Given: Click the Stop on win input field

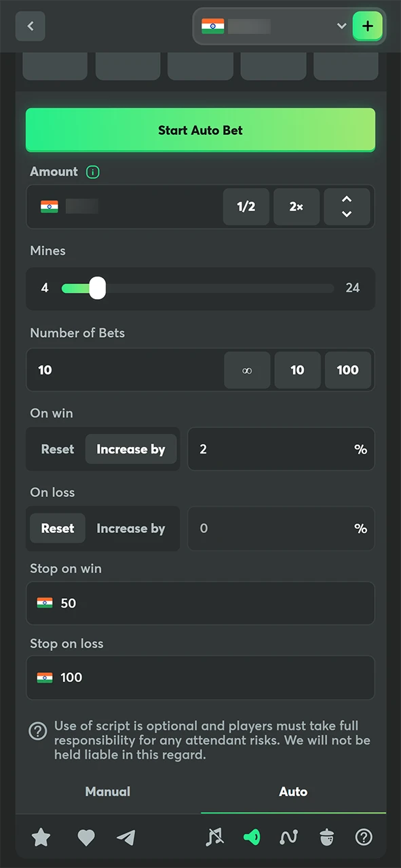Looking at the screenshot, I should tap(200, 603).
